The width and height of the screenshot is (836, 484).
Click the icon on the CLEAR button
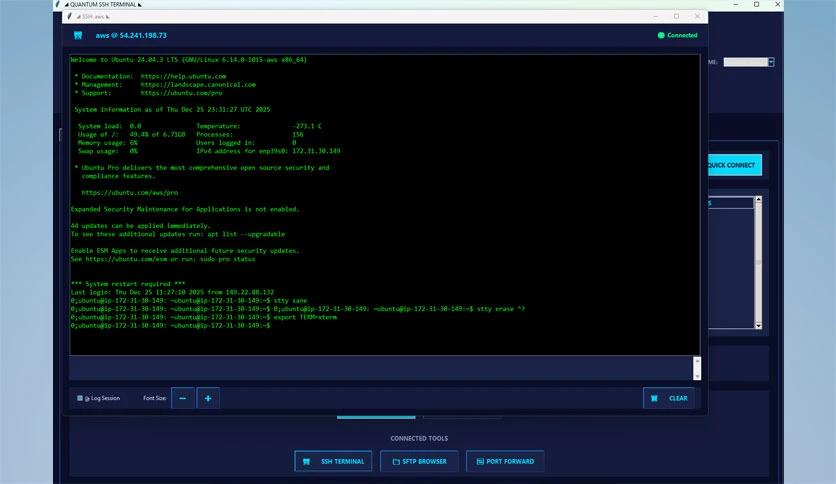[654, 398]
